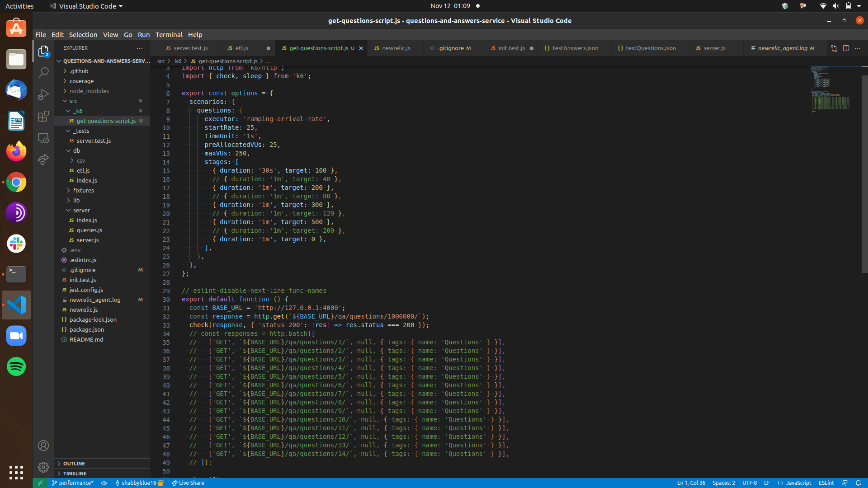
Task: Click the Open Changes compare icon
Action: tap(834, 48)
